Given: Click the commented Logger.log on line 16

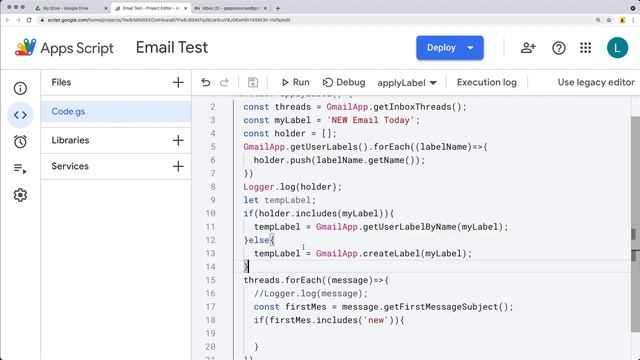Looking at the screenshot, I should pos(311,293).
